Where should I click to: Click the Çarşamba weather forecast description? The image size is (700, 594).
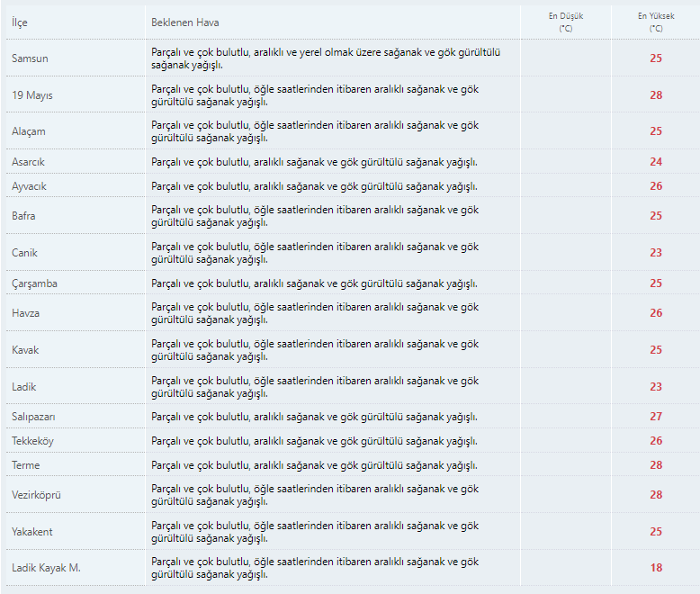click(314, 283)
